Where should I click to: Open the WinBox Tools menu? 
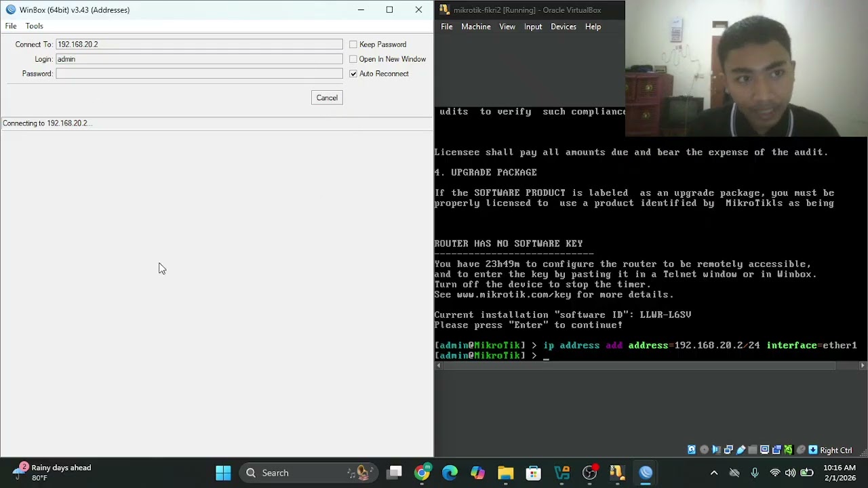[x=35, y=26]
